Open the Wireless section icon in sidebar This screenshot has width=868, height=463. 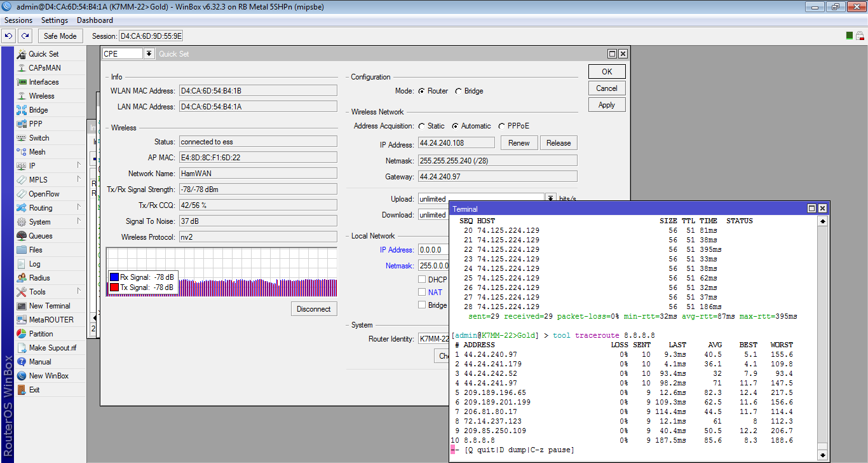22,96
